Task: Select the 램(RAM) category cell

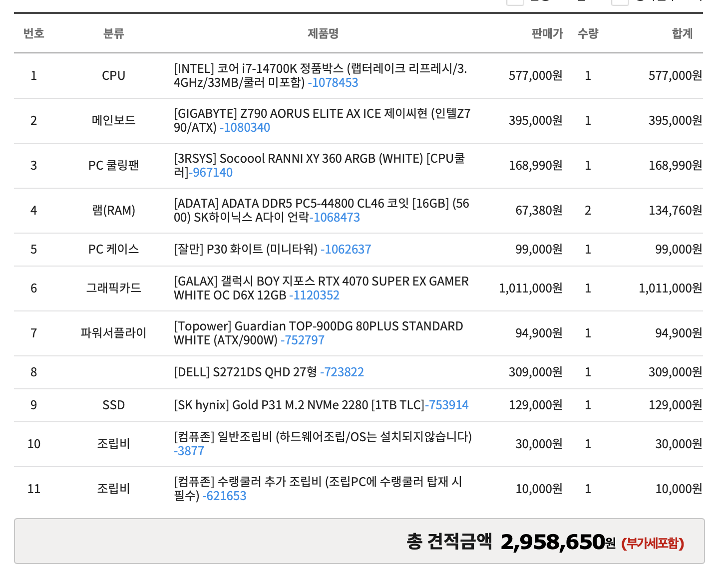Action: [x=113, y=211]
